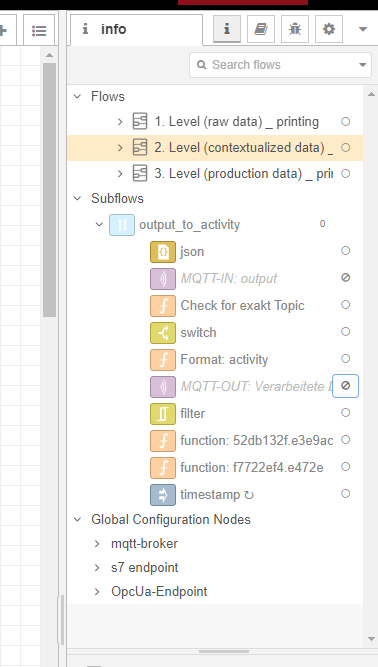This screenshot has height=667, width=378.
Task: Toggle enable state of 1. Level flow
Action: click(x=346, y=122)
